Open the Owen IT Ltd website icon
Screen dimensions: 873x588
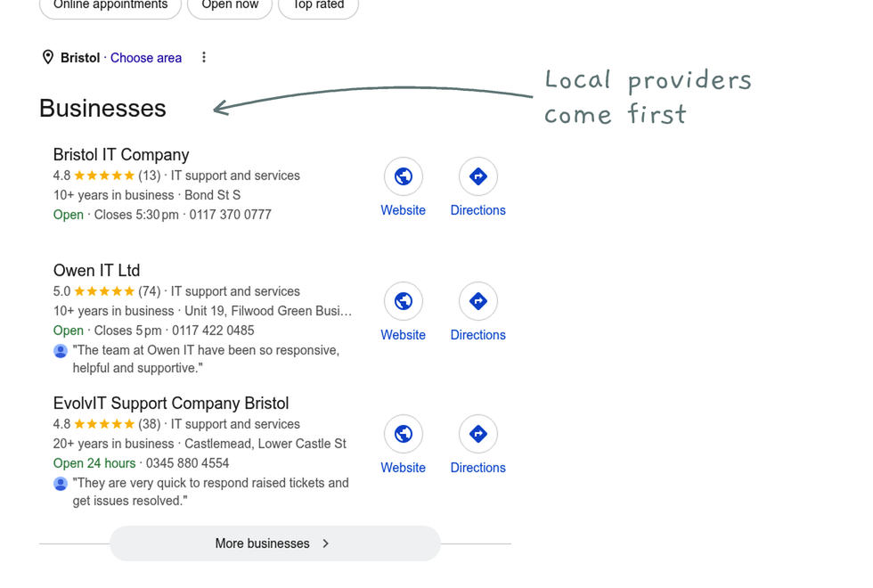[x=403, y=301]
